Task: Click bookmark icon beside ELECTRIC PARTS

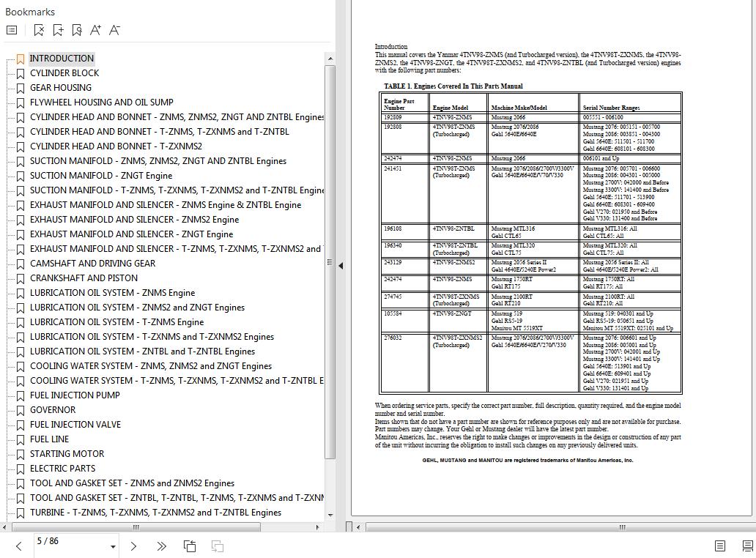Action: [21, 469]
